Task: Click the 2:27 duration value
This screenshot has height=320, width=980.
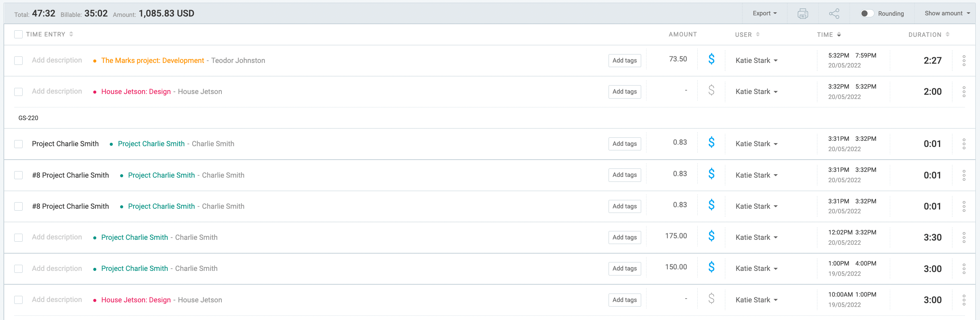Action: pos(932,61)
